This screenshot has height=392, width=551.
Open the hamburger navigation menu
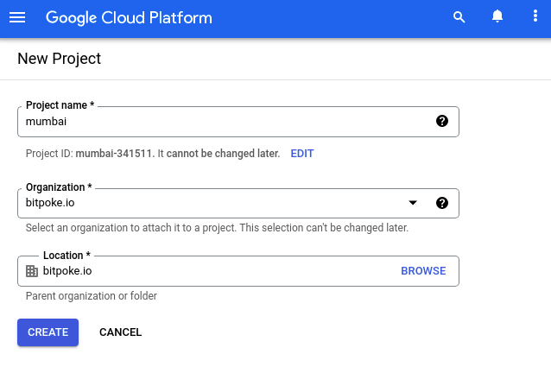[17, 17]
